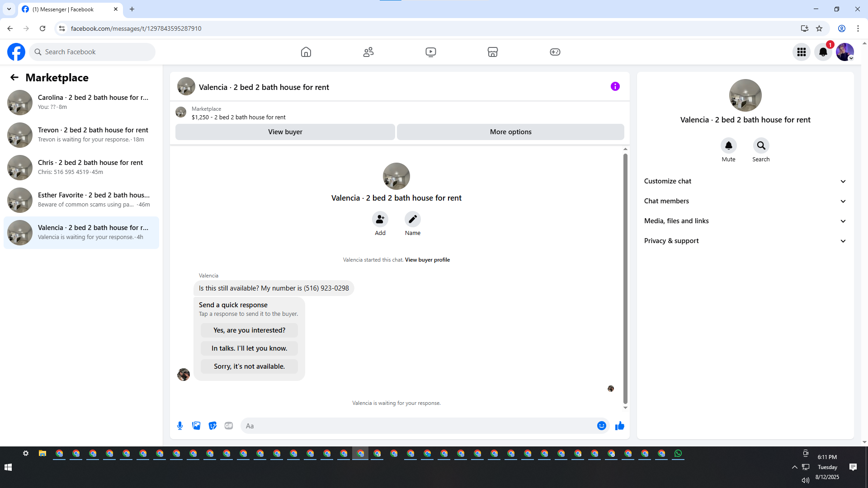Send quick response "Yes, are you interested?"
This screenshot has height=488, width=868.
[249, 330]
